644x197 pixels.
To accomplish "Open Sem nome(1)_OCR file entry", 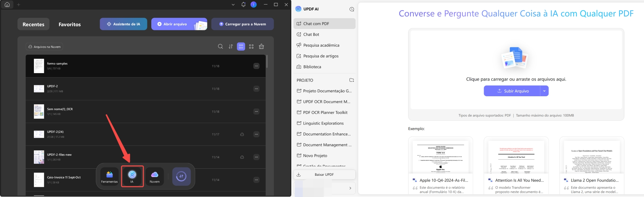I will point(146,111).
